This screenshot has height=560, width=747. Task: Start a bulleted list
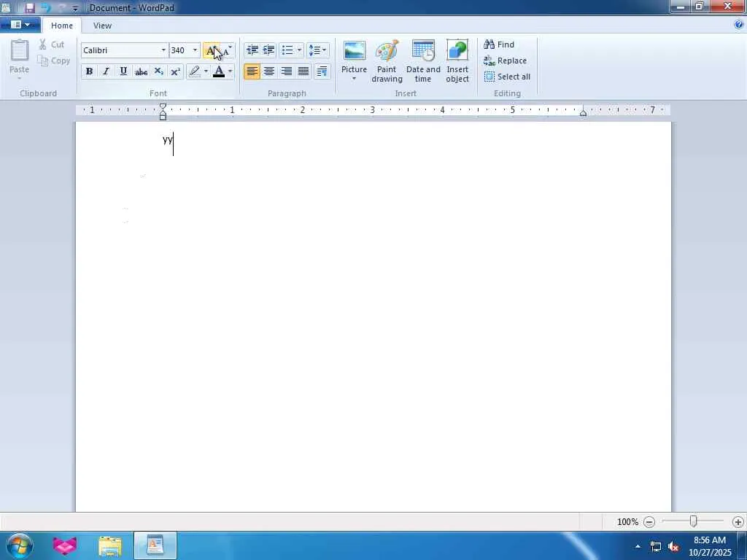287,50
